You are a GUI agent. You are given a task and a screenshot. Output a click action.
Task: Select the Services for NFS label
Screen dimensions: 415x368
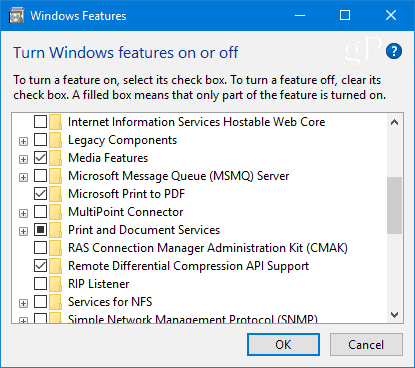(110, 302)
